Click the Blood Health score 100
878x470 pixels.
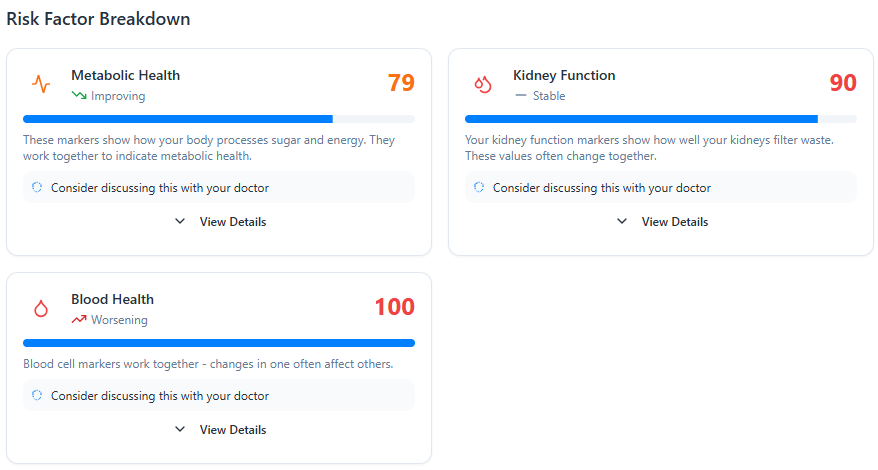(394, 307)
